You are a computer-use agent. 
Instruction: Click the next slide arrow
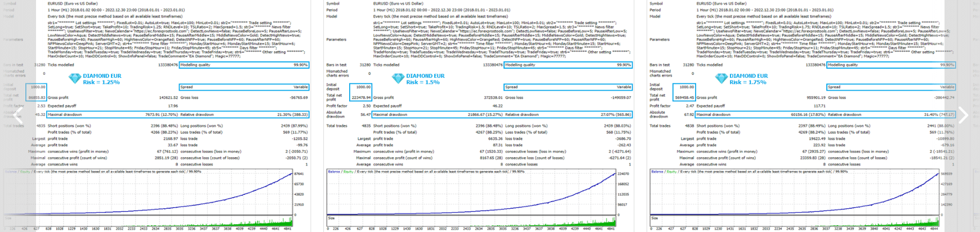(963, 116)
